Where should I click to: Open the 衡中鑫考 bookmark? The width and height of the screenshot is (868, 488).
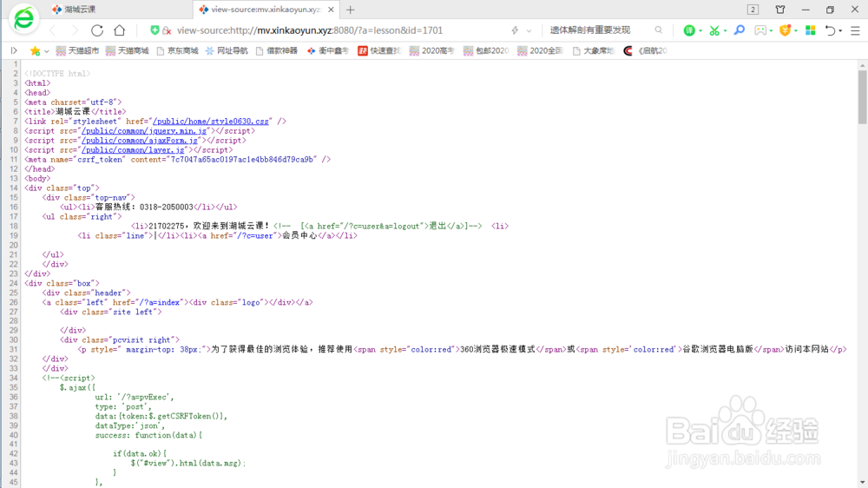[x=328, y=51]
